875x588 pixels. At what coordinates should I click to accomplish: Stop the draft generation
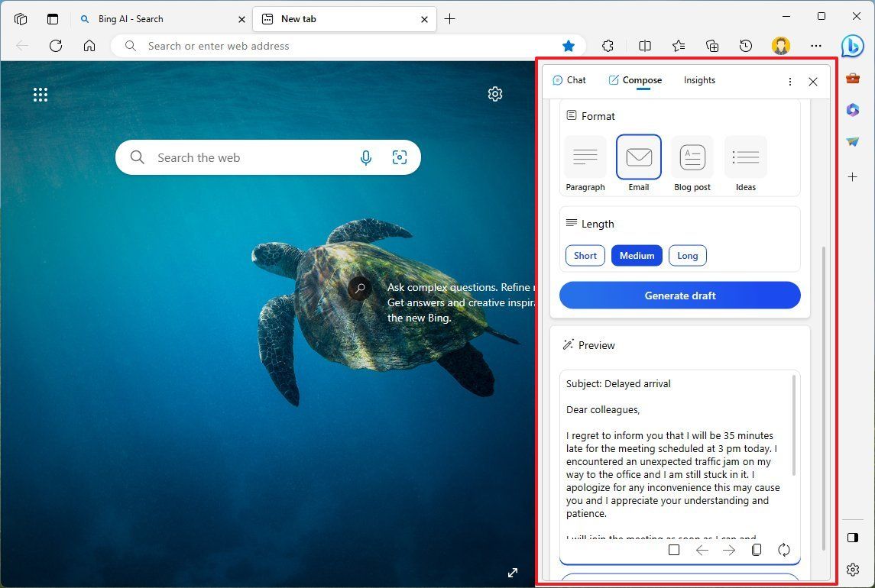click(674, 549)
